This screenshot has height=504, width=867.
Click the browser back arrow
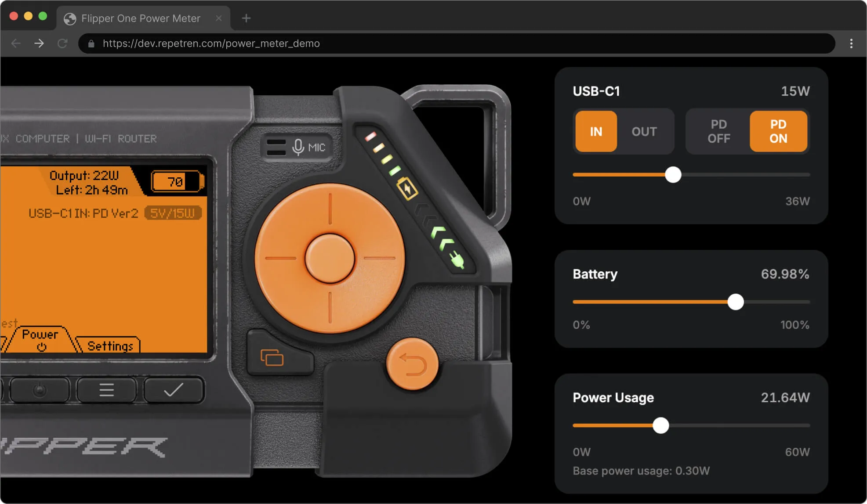[x=16, y=43]
